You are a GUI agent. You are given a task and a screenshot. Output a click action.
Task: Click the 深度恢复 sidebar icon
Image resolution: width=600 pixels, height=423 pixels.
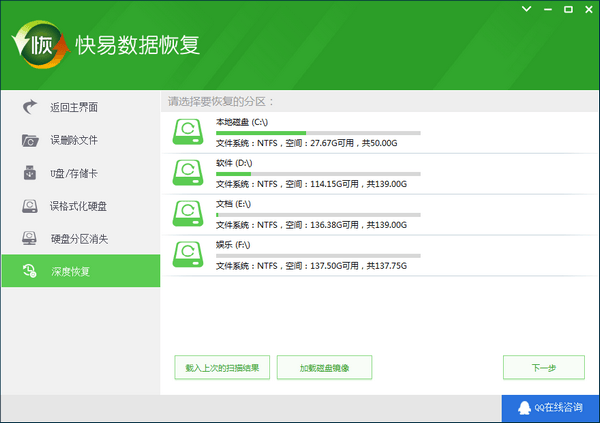(30, 271)
